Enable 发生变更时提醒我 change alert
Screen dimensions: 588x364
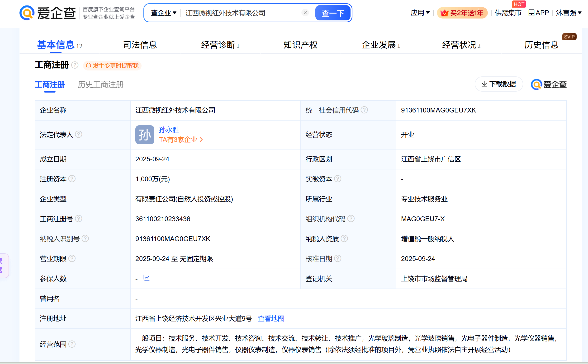point(113,66)
